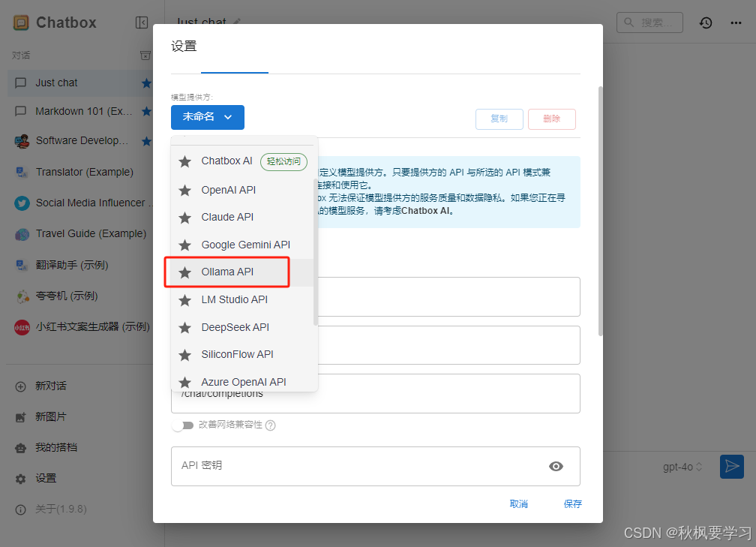756x547 pixels.
Task: Click the blue send message button
Action: click(x=732, y=467)
